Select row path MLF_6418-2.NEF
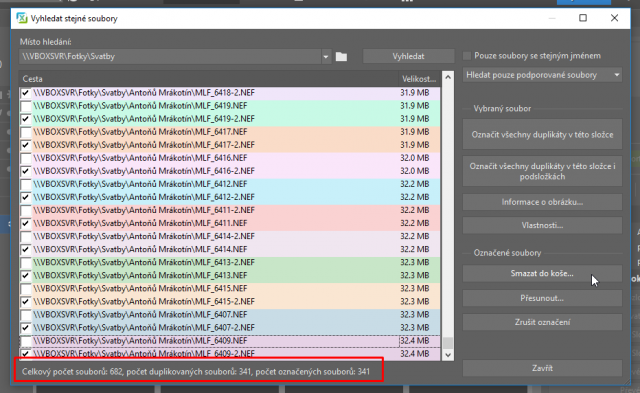Screen dimensions: 640x393 (x=144, y=93)
